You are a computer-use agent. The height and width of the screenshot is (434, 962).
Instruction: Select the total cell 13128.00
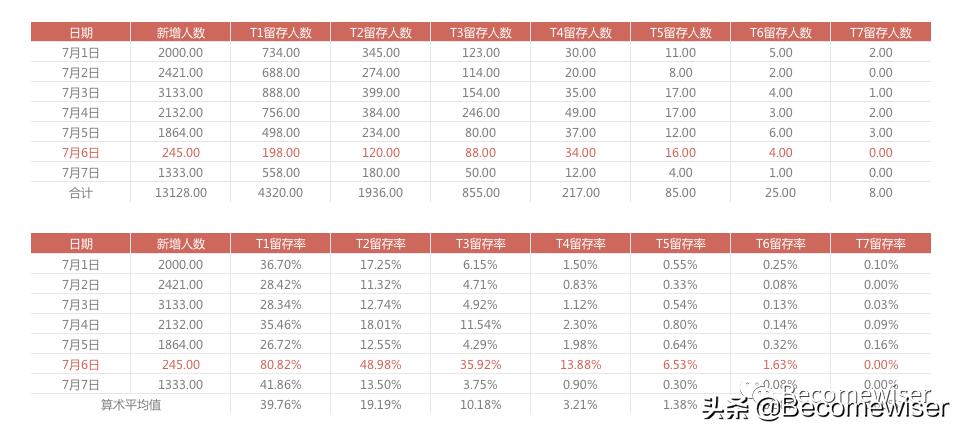click(x=180, y=192)
